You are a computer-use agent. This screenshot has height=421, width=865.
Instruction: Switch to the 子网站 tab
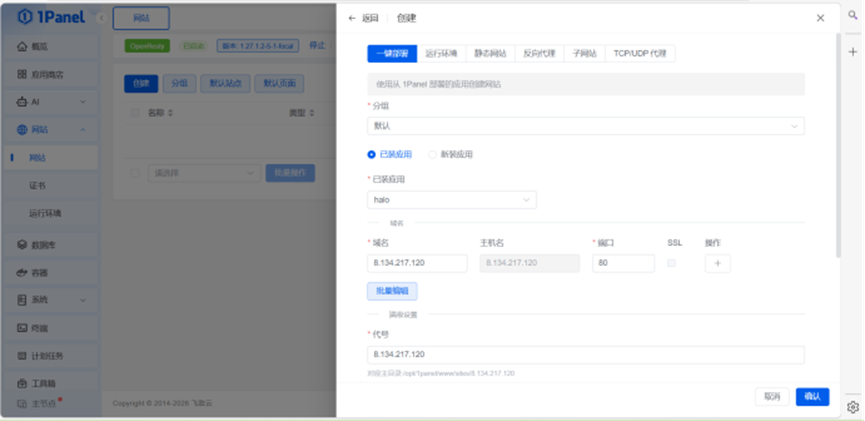[585, 54]
